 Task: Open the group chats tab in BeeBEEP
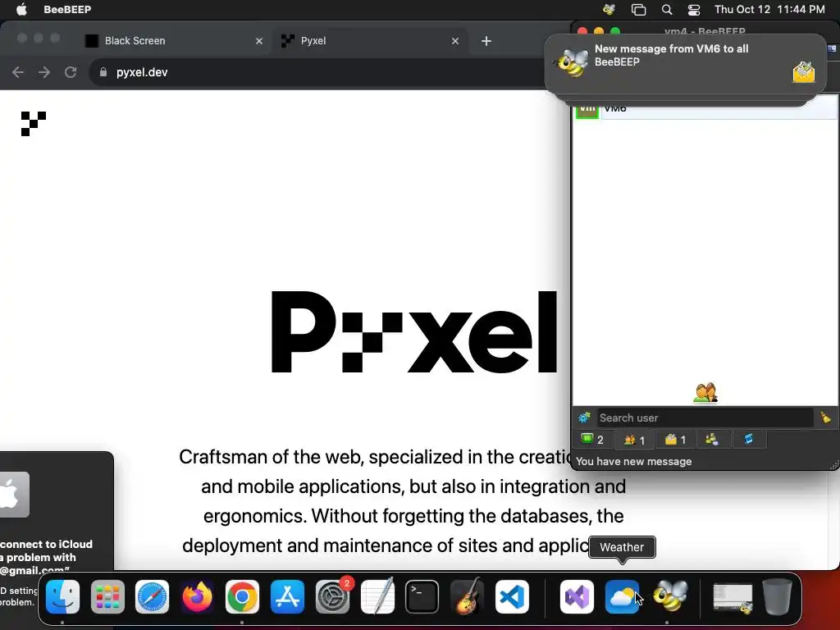(x=711, y=440)
